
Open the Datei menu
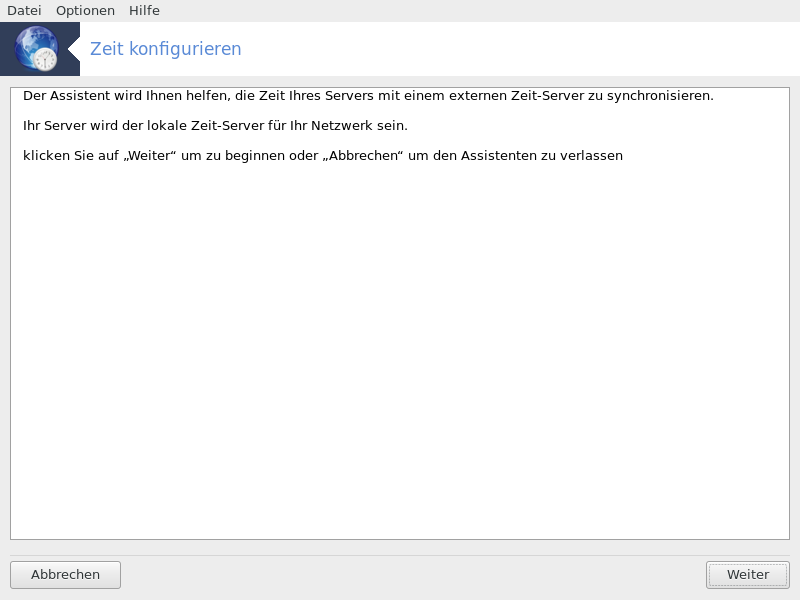24,11
